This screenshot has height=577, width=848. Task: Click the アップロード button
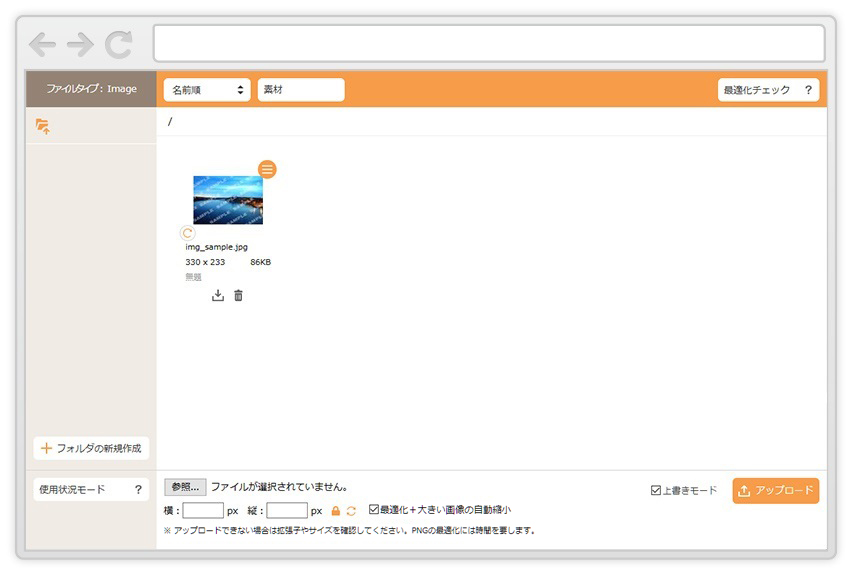pyautogui.click(x=775, y=491)
